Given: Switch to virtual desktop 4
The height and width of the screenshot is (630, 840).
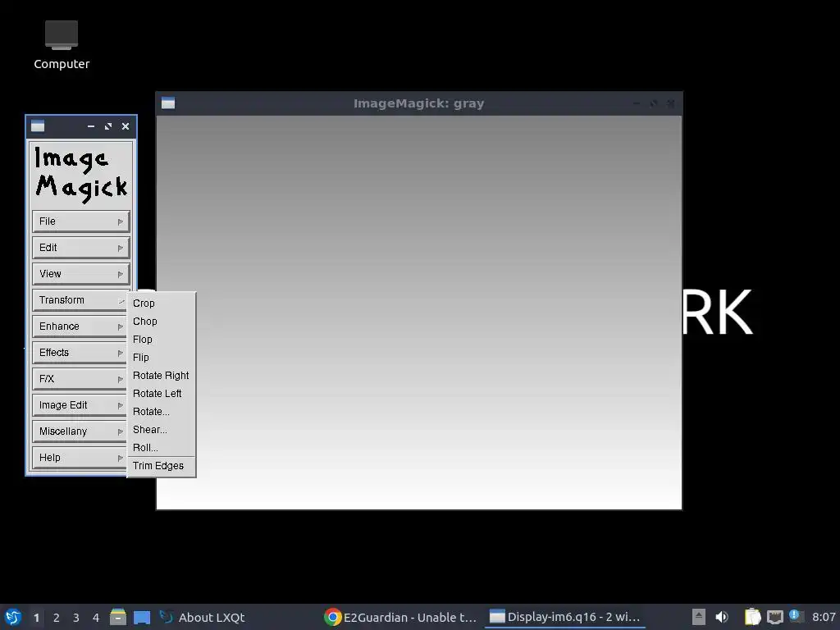Looking at the screenshot, I should [96, 618].
